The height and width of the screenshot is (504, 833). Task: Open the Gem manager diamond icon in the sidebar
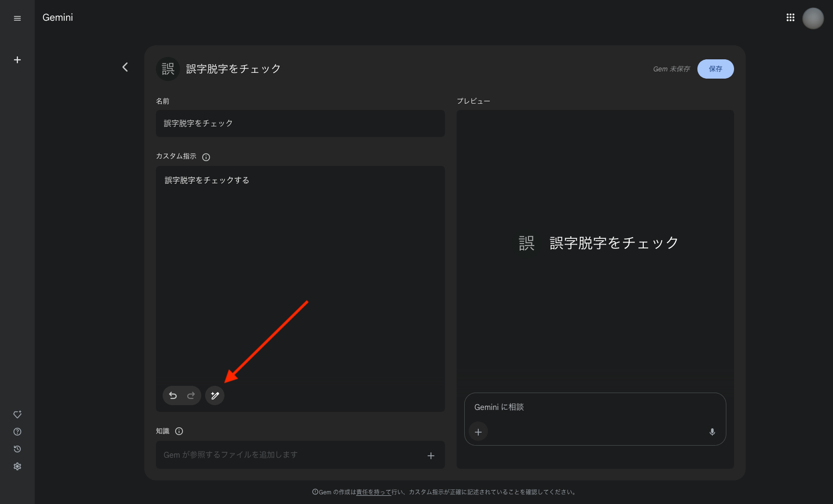[x=17, y=414]
